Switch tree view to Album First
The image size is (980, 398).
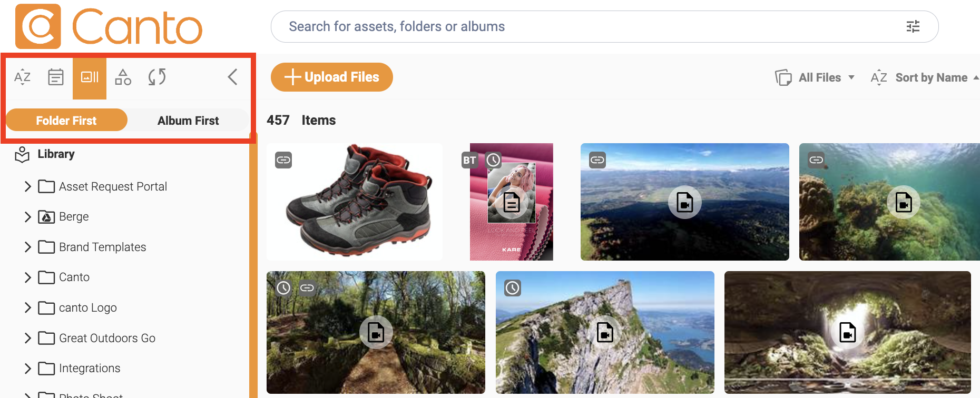[188, 121]
